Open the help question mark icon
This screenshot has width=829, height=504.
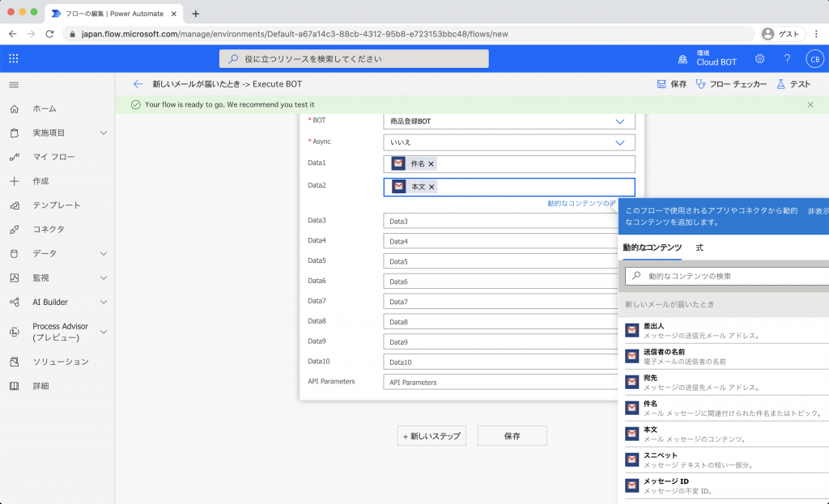787,58
